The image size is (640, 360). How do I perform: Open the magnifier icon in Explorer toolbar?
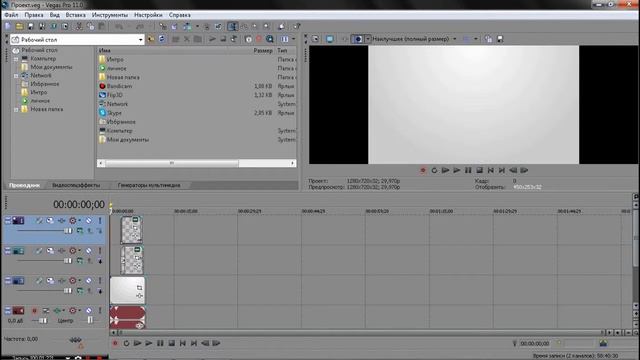270,39
